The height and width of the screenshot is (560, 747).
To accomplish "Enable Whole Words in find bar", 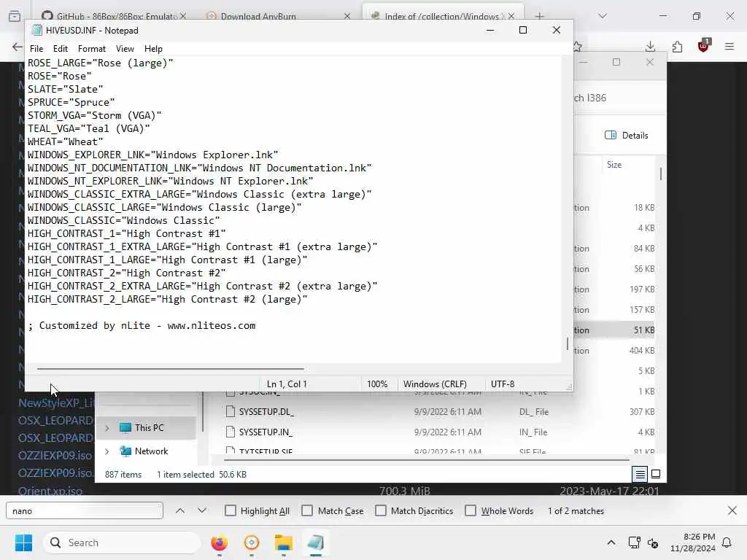I will 471,510.
